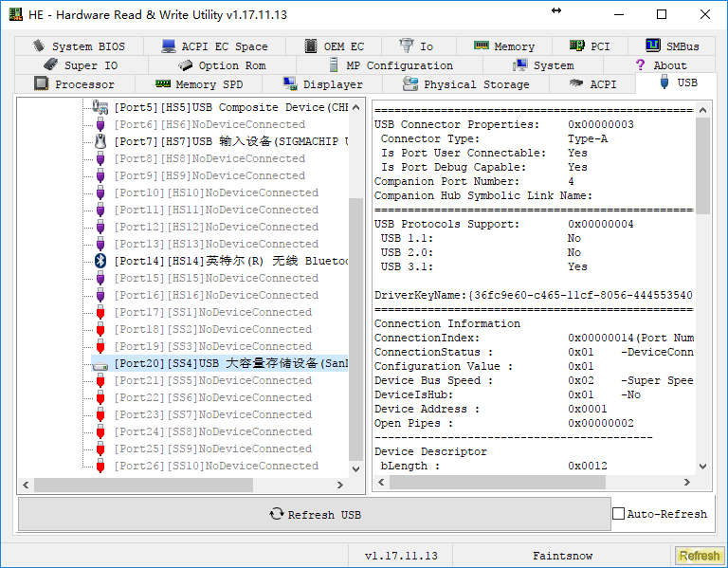
Task: Click the Bluetooth icon at Port14
Action: (x=100, y=261)
